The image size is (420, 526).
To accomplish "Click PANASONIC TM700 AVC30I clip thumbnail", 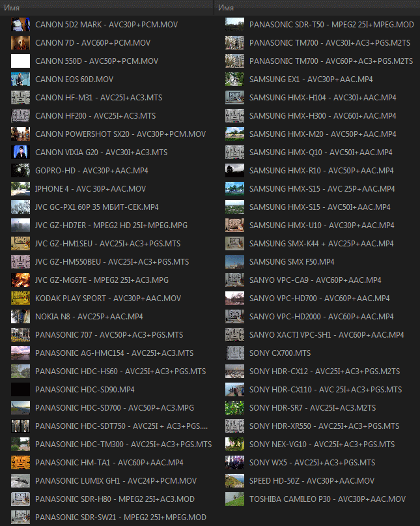I will tap(234, 43).
